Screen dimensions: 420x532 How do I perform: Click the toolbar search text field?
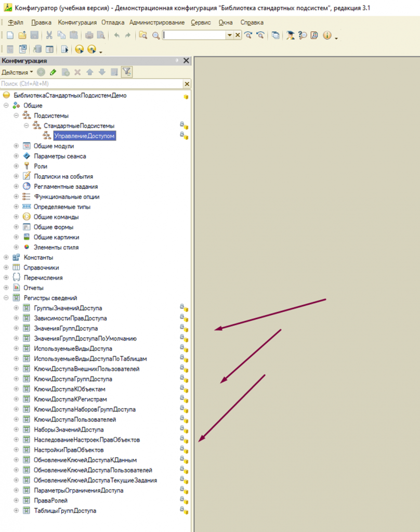[x=194, y=35]
